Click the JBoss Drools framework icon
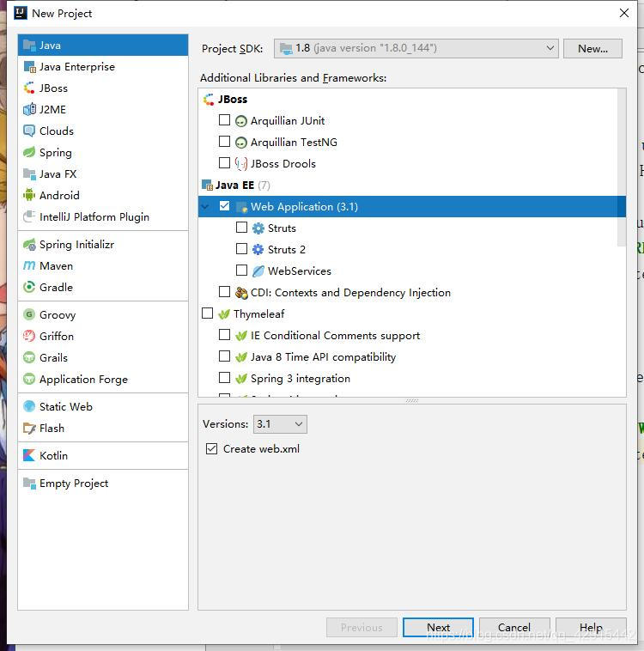 pyautogui.click(x=240, y=163)
